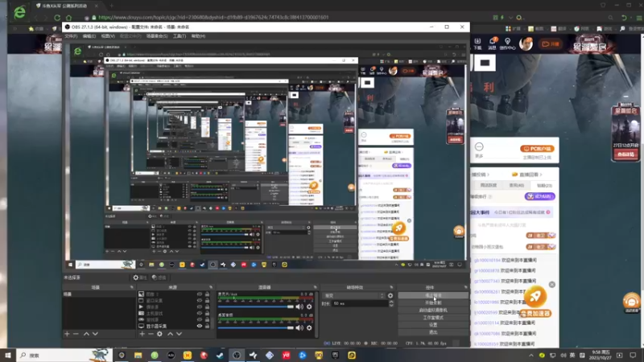Show hidden system tray icons chevron

point(531,356)
